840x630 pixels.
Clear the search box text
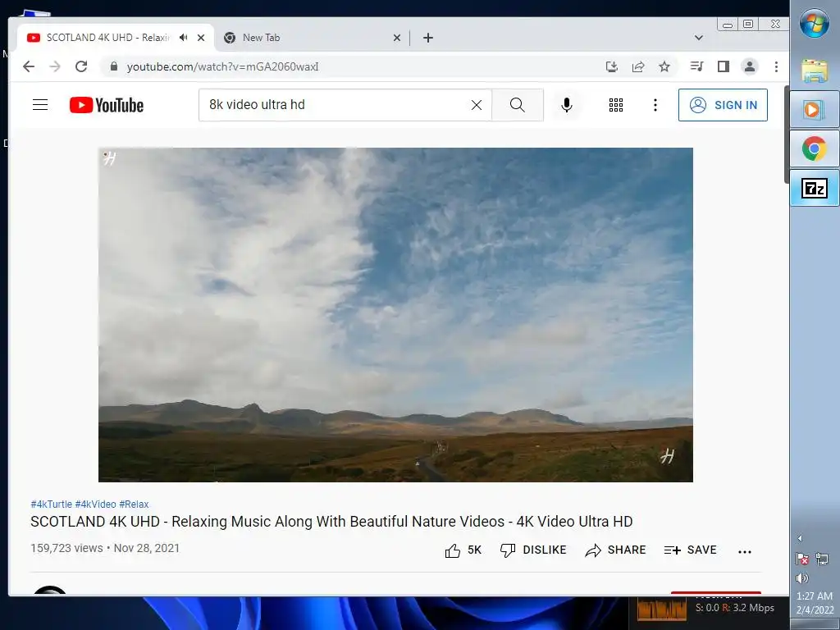[x=477, y=105]
